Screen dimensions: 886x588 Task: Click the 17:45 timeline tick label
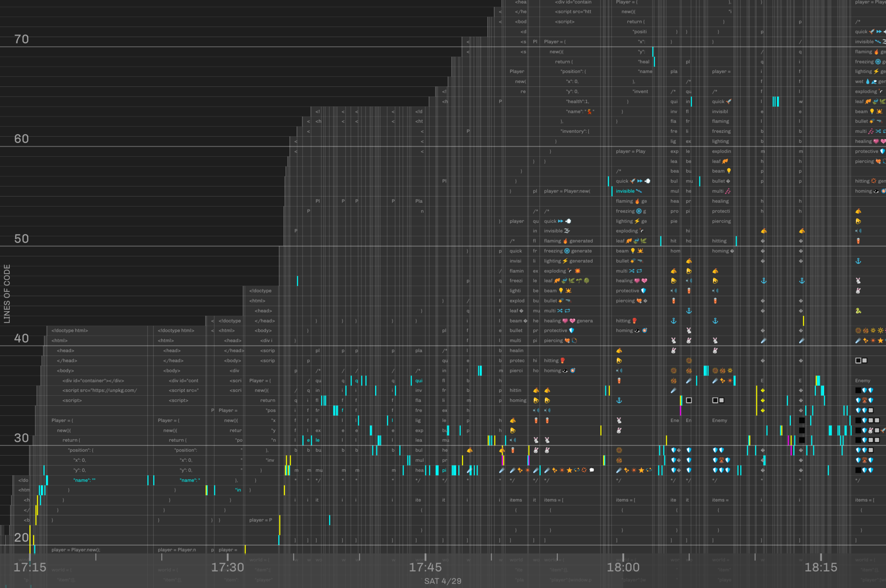point(425,567)
